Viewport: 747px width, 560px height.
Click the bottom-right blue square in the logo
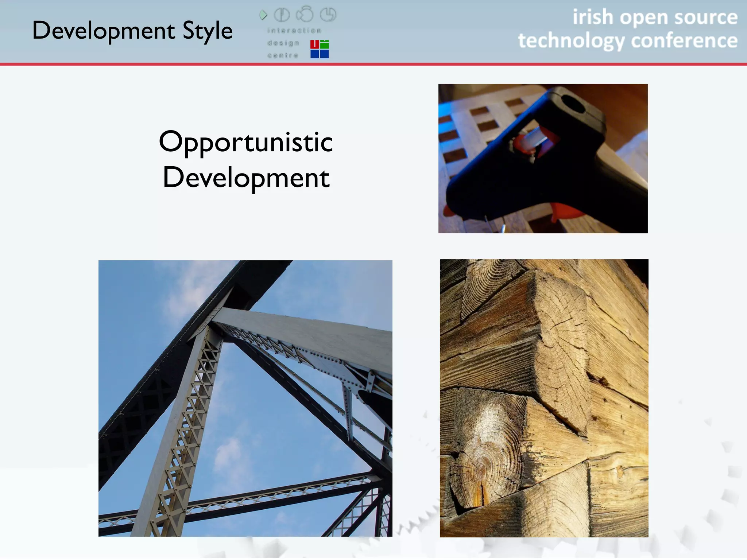325,54
